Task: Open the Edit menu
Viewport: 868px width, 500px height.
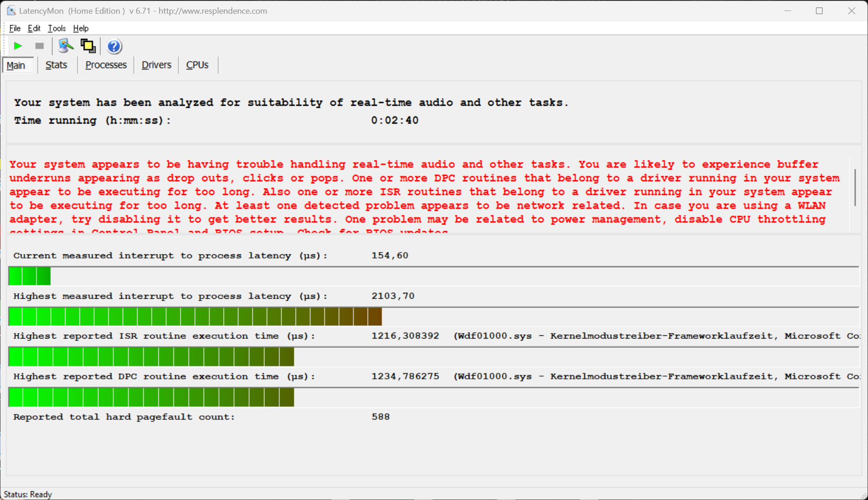Action: pyautogui.click(x=34, y=28)
